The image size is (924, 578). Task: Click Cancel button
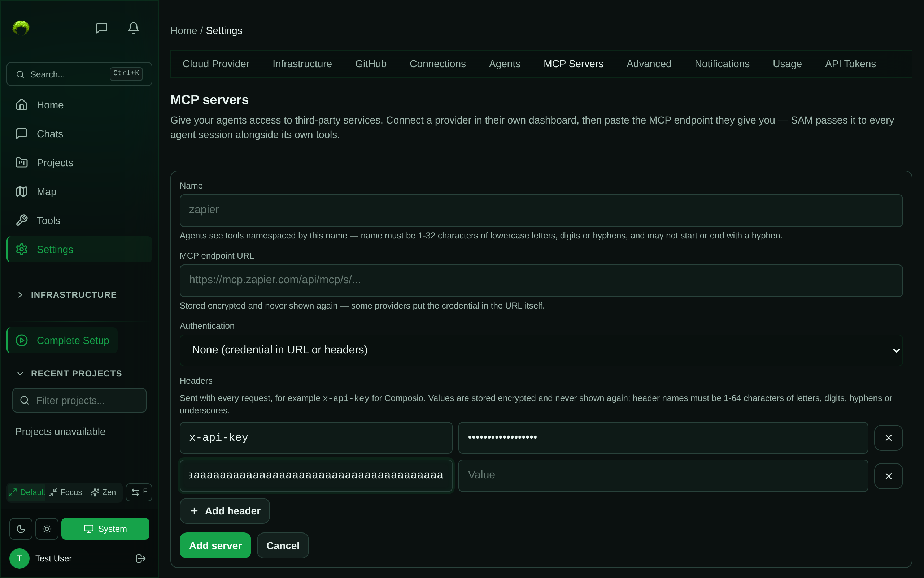(283, 545)
